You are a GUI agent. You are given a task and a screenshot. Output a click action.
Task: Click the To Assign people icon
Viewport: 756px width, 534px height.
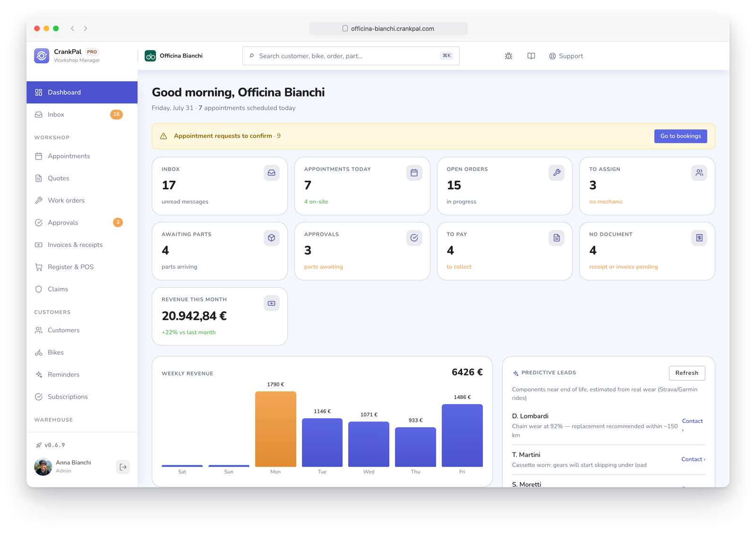tap(699, 173)
